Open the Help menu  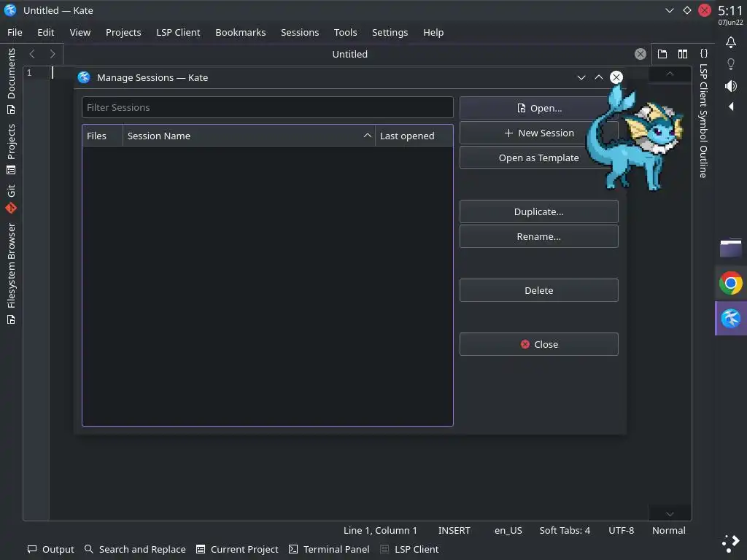pyautogui.click(x=433, y=32)
